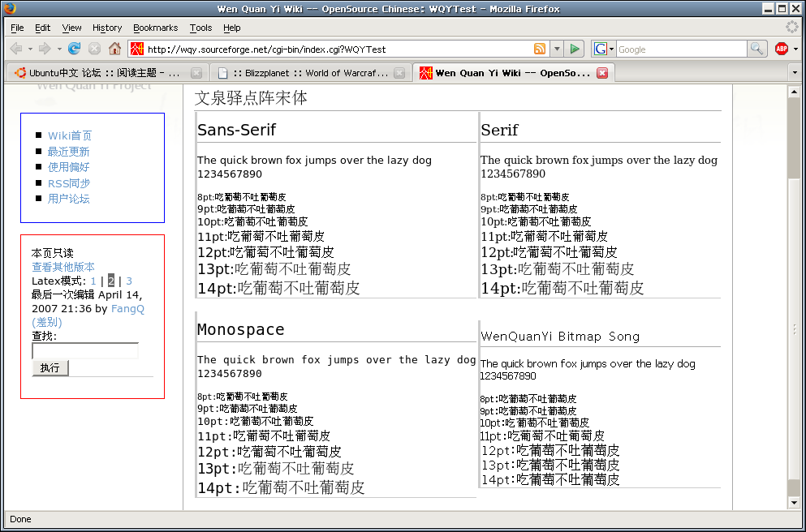Click the search magnifier button

click(756, 49)
